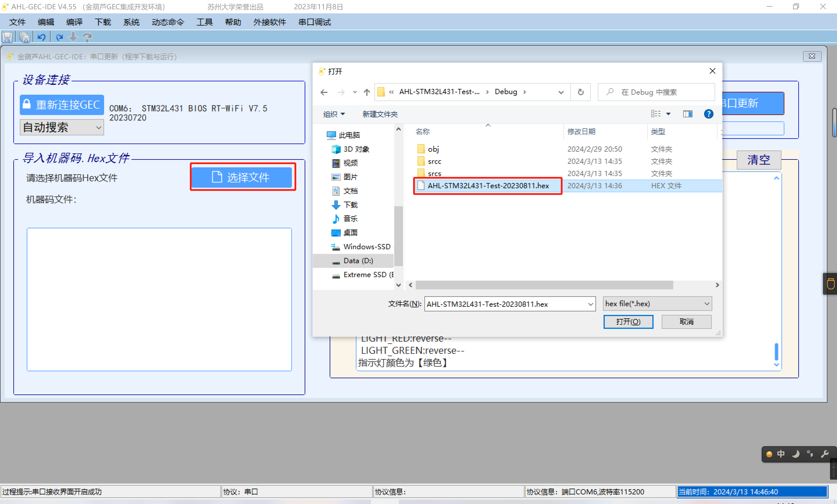The width and height of the screenshot is (837, 504).
Task: Expand the file name combo box
Action: pos(591,304)
